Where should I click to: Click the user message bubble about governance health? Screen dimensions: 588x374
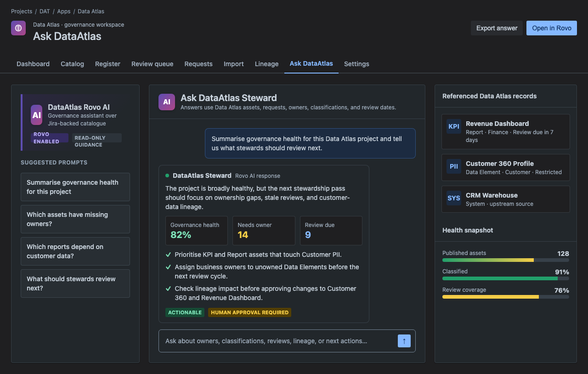pos(310,143)
